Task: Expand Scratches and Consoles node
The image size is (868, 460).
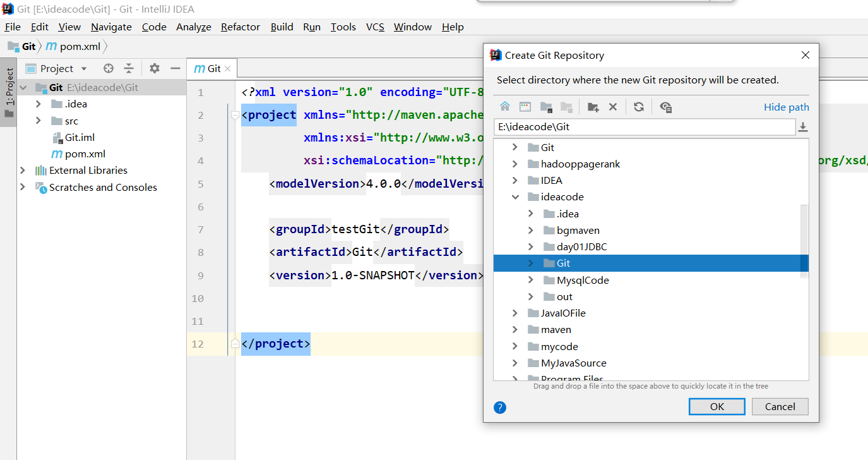Action: pos(23,187)
